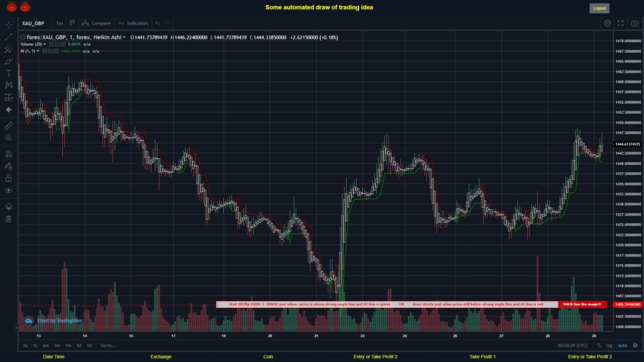Show the object tree layers icon

(9, 206)
